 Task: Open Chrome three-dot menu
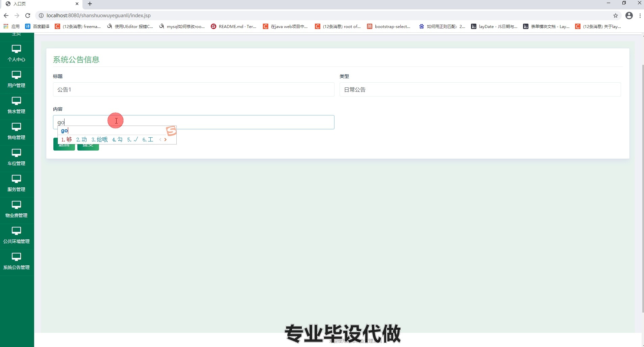[x=640, y=16]
